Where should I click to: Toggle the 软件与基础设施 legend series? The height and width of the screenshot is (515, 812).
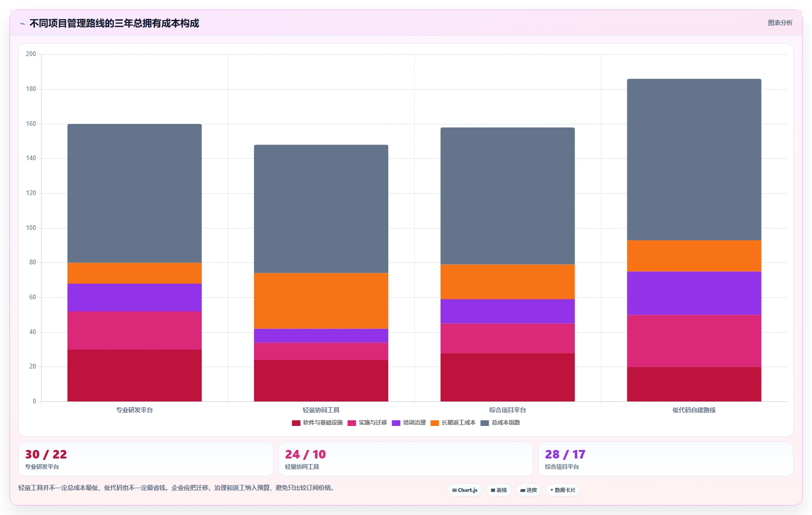317,423
